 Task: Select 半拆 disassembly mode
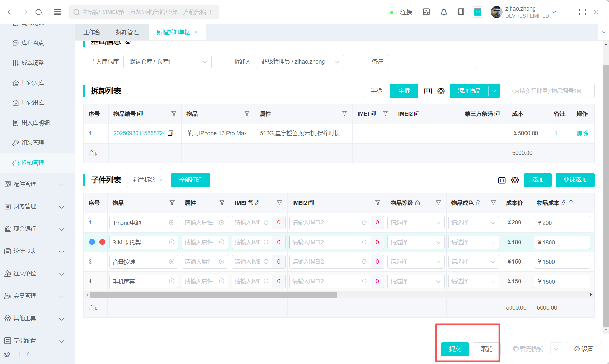[x=376, y=91]
